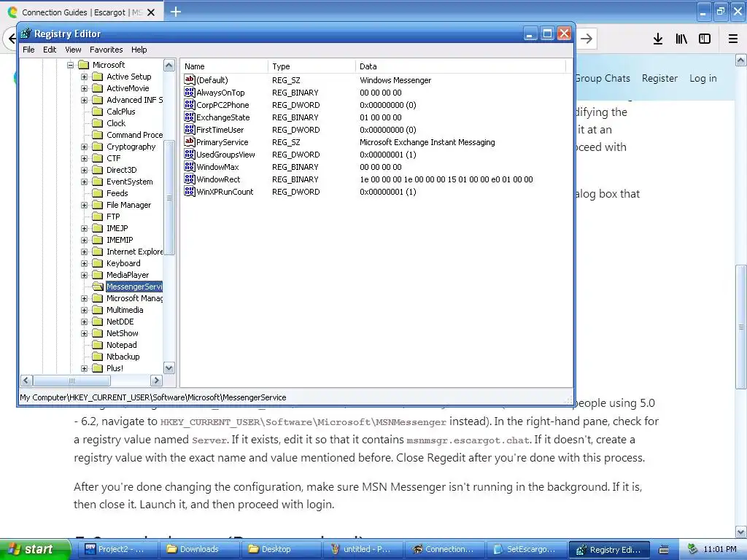This screenshot has width=747, height=560.
Task: Open the Edit menu
Action: click(50, 50)
